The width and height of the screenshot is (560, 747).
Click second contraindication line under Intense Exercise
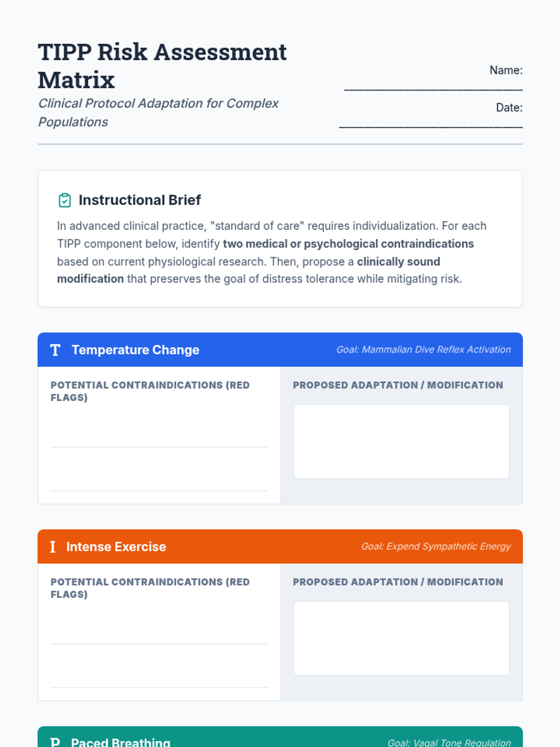(x=159, y=677)
